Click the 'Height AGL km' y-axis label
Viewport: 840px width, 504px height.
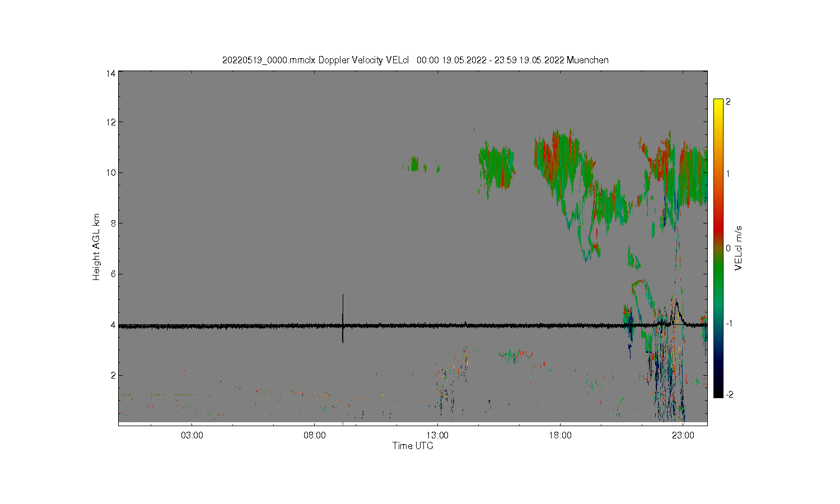tap(96, 247)
